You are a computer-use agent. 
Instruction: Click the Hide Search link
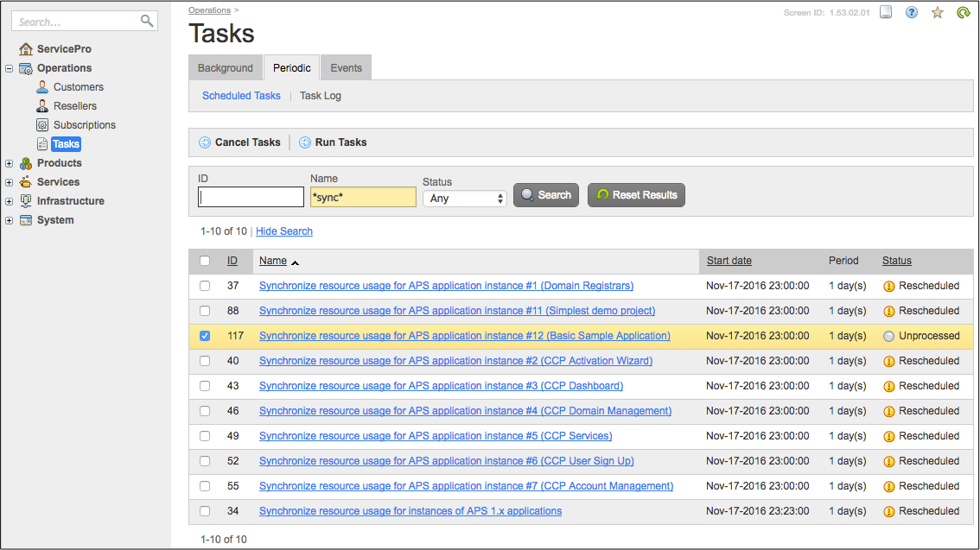pyautogui.click(x=283, y=231)
